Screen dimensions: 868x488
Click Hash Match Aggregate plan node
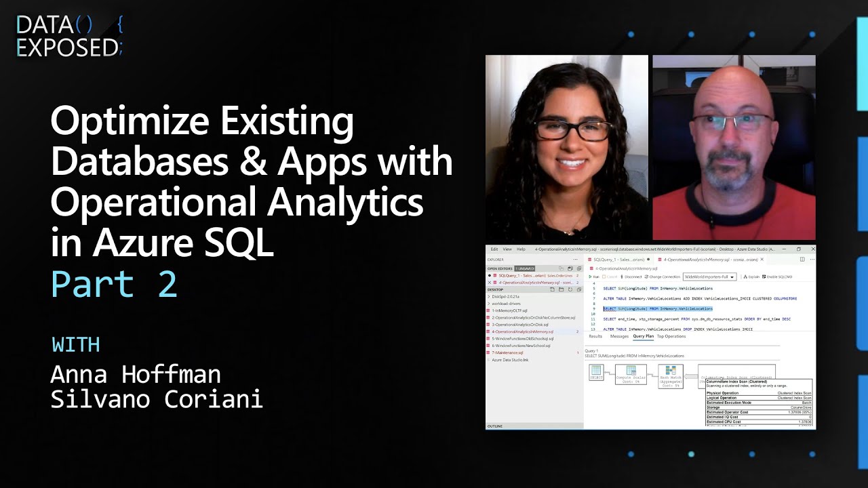coord(671,375)
